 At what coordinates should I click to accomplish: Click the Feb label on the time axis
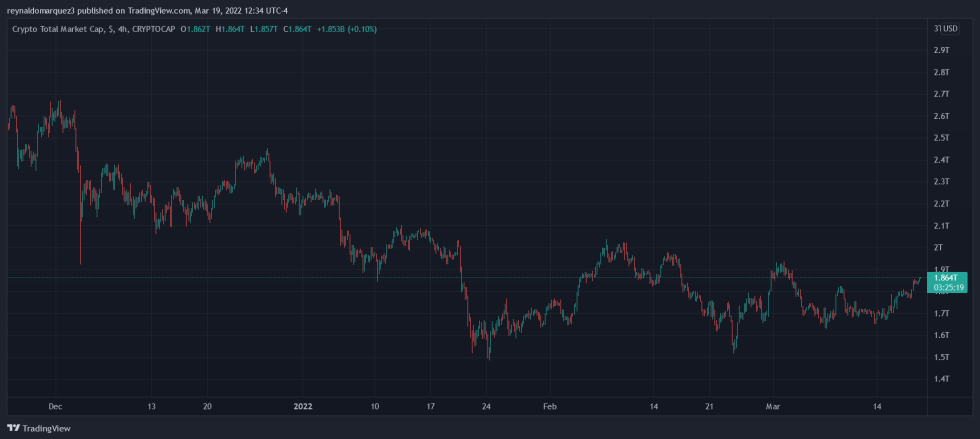(549, 406)
